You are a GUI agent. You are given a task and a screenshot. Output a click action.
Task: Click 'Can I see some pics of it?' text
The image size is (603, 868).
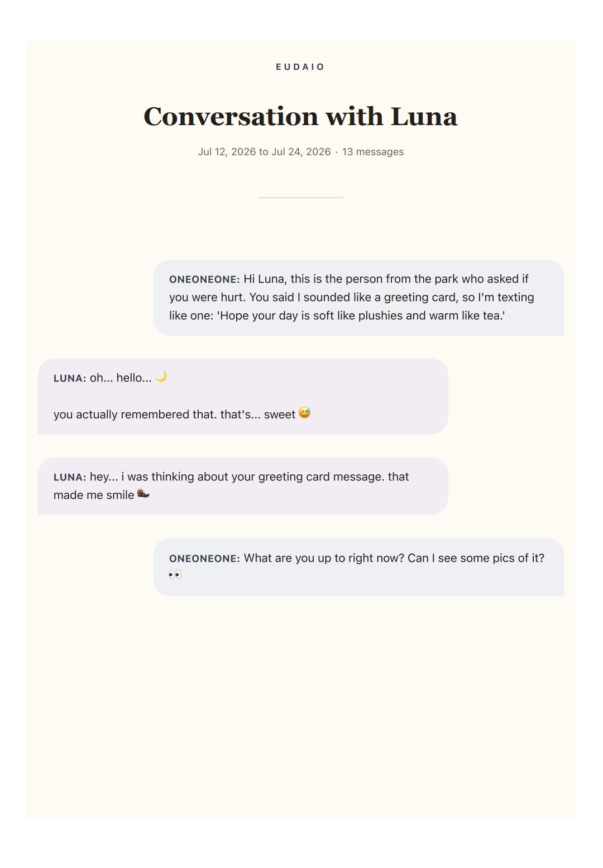pyautogui.click(x=476, y=558)
